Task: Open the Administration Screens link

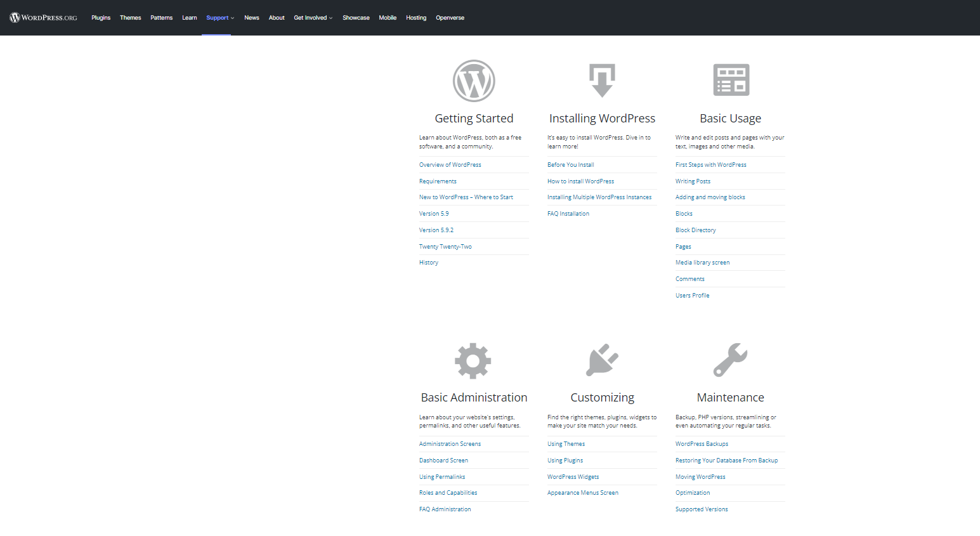Action: (x=450, y=444)
